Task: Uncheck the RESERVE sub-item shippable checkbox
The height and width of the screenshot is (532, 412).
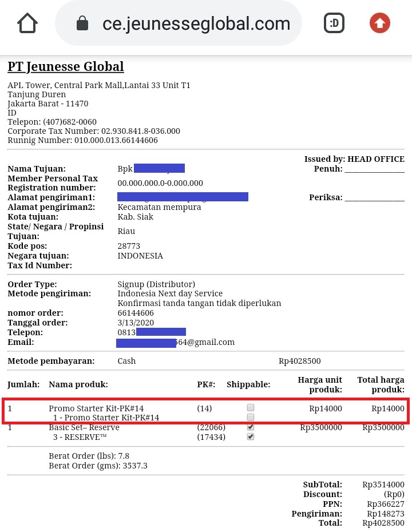Action: [x=251, y=437]
